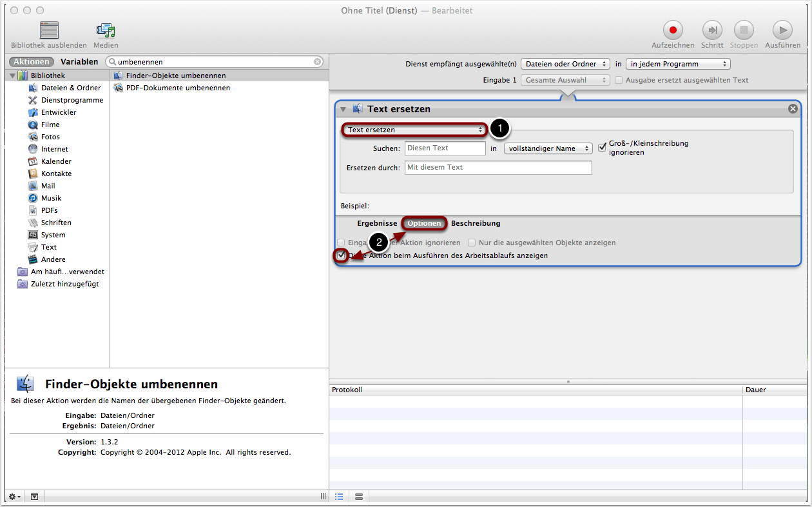Click the Ausführen play icon
Screen dimensions: 812x507
(x=782, y=30)
